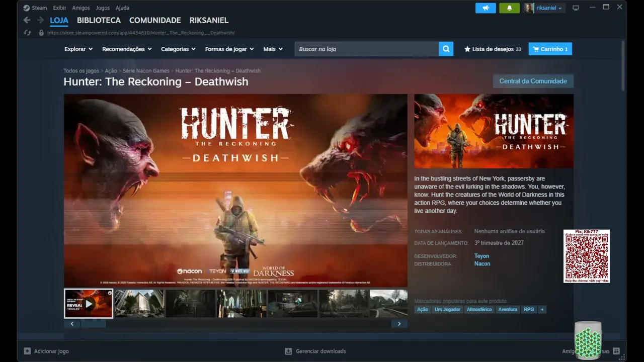
Task: Open Lista de desejos
Action: [493, 49]
